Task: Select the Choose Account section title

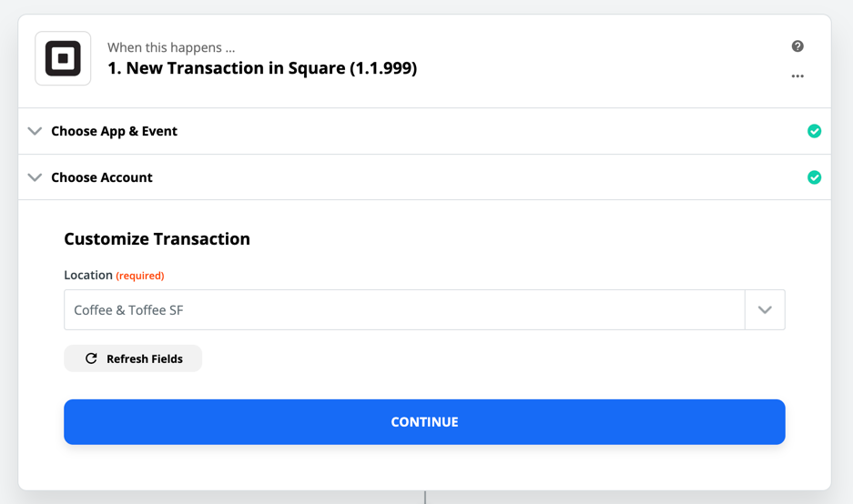Action: coord(102,177)
